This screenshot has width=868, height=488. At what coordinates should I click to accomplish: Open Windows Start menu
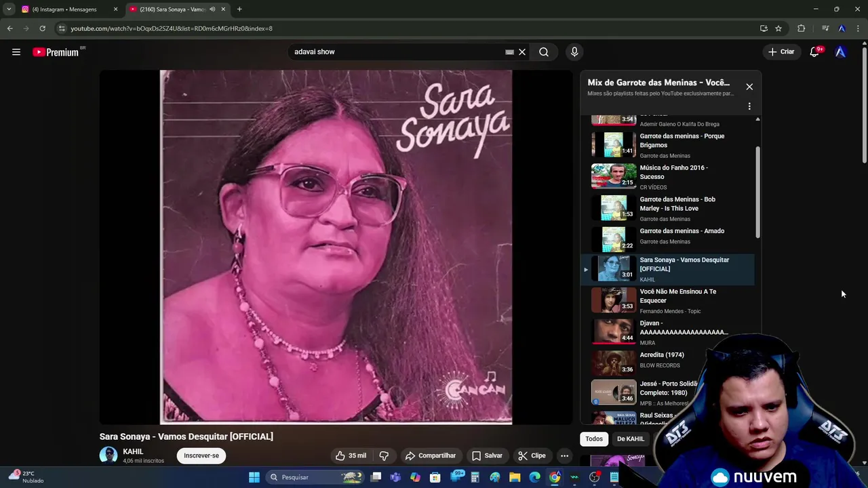click(254, 477)
